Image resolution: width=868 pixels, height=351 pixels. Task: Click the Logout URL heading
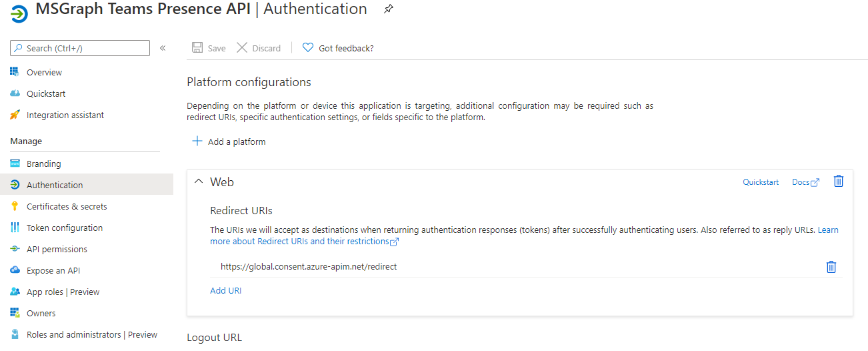[214, 337]
